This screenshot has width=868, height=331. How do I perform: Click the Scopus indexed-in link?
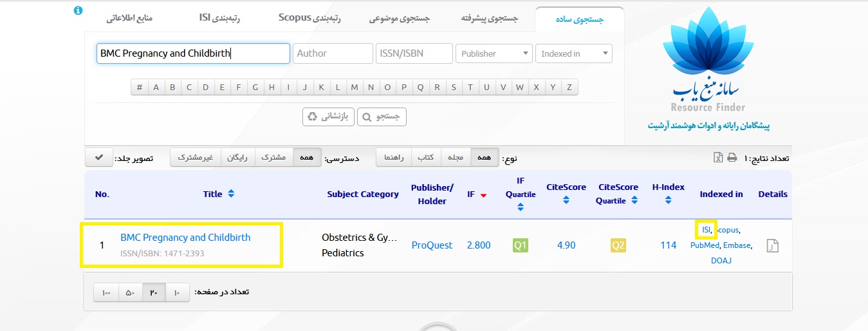(x=727, y=229)
